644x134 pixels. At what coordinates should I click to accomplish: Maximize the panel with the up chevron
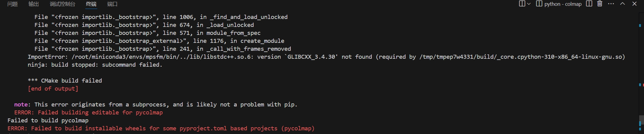[x=623, y=4]
